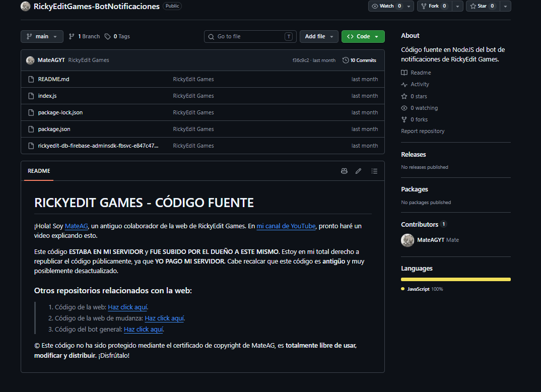Focus the Go to file search field

tap(250, 37)
